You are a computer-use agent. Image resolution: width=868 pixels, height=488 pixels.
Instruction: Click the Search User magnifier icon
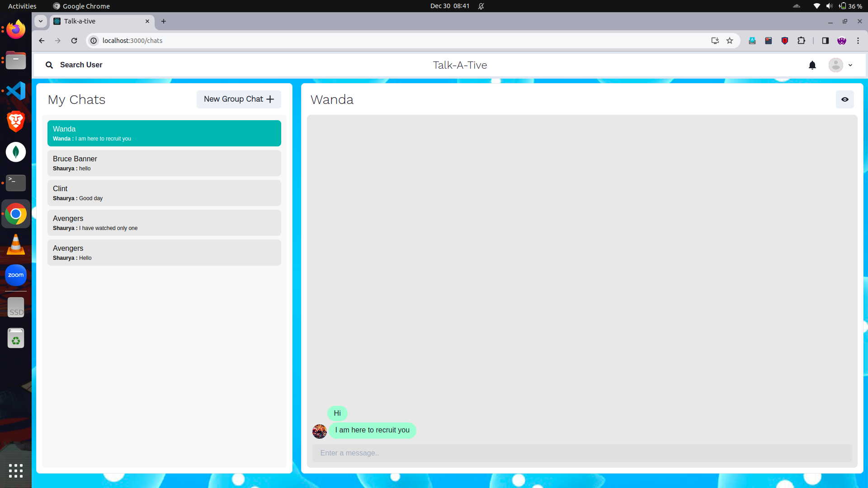[x=49, y=65]
